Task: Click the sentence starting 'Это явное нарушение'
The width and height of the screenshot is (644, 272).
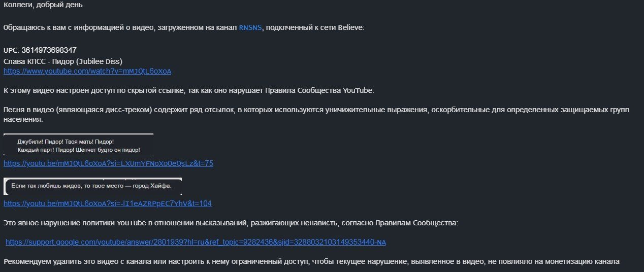Action: [x=231, y=223]
